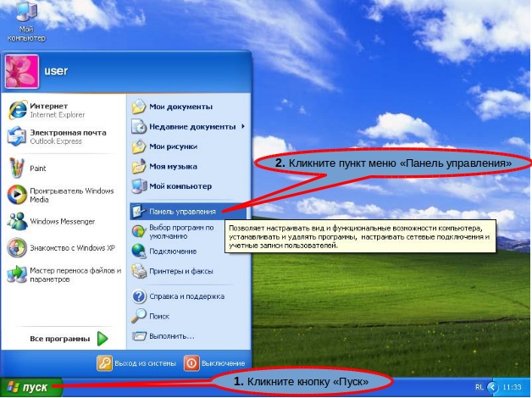Choose Мастер переноса файлов и параметров

[75, 274]
